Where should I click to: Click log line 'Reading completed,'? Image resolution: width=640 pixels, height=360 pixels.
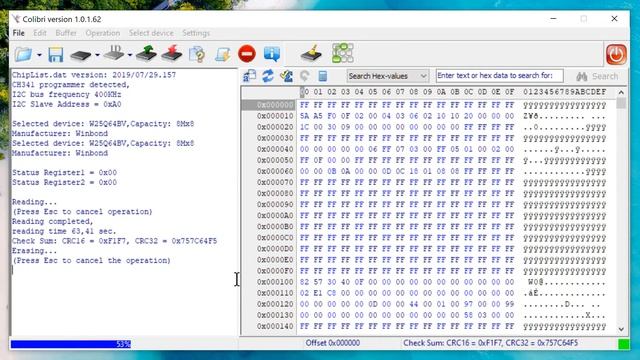(x=53, y=222)
